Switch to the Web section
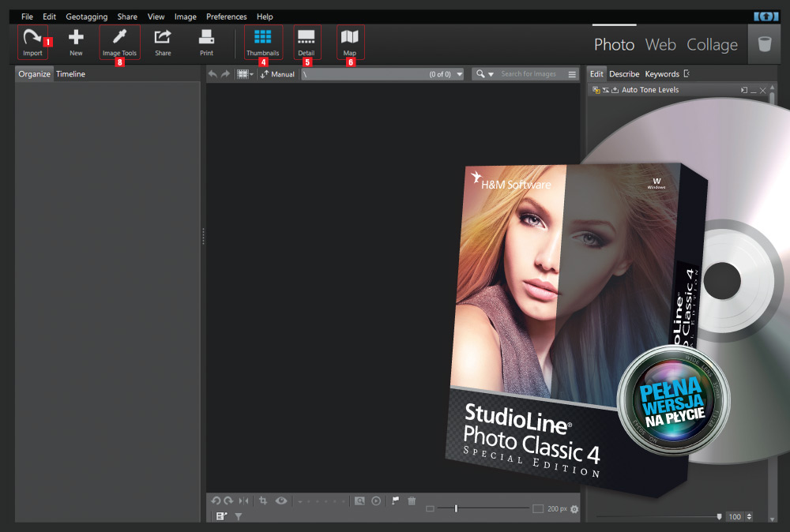This screenshot has height=532, width=790. [660, 45]
